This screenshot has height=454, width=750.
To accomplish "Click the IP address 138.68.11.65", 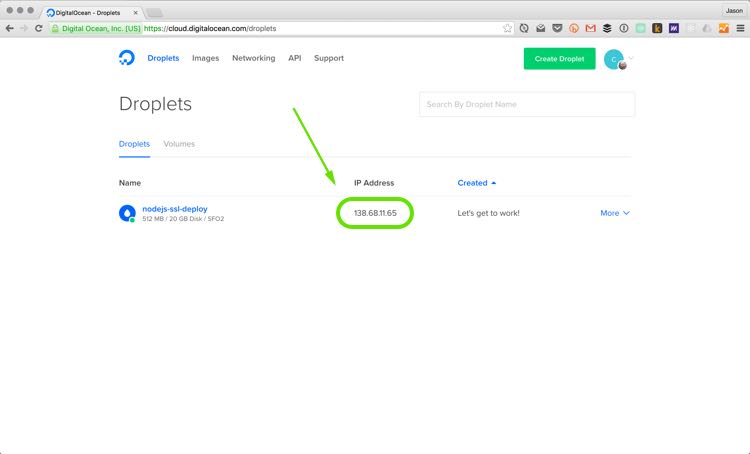I will 375,213.
